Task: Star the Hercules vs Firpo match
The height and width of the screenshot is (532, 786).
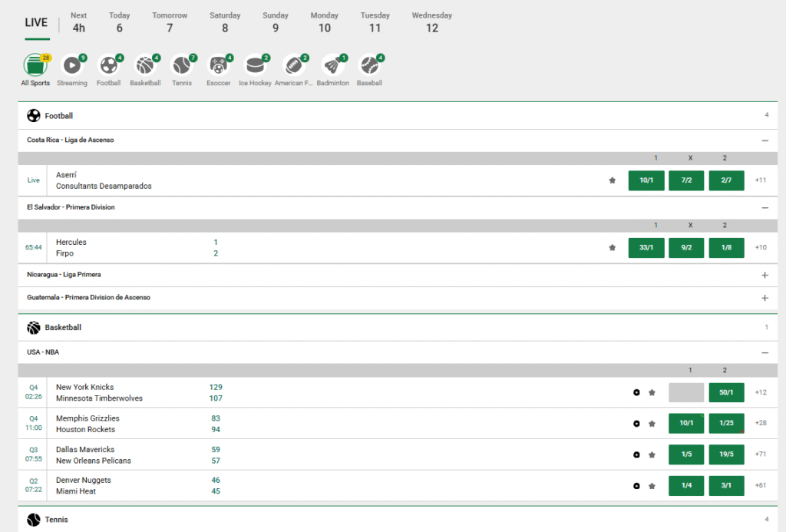Action: tap(612, 248)
